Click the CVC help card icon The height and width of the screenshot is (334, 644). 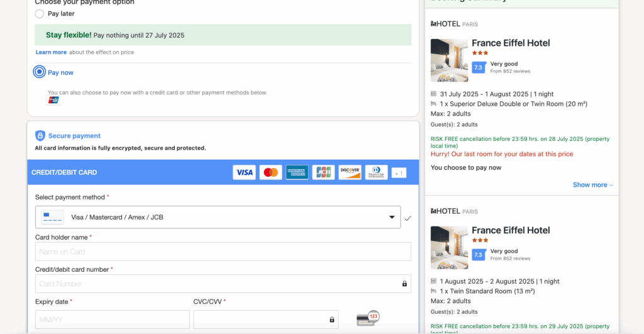point(368,319)
